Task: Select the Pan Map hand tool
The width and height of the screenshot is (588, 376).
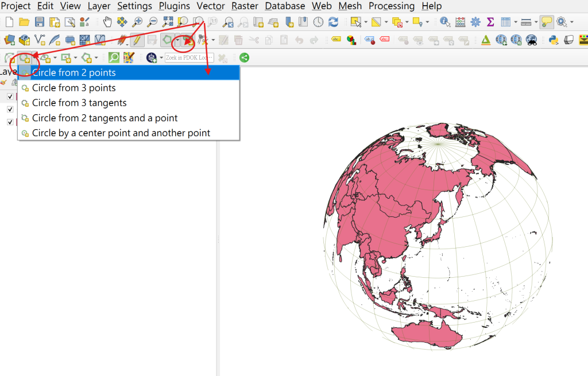Action: 107,22
